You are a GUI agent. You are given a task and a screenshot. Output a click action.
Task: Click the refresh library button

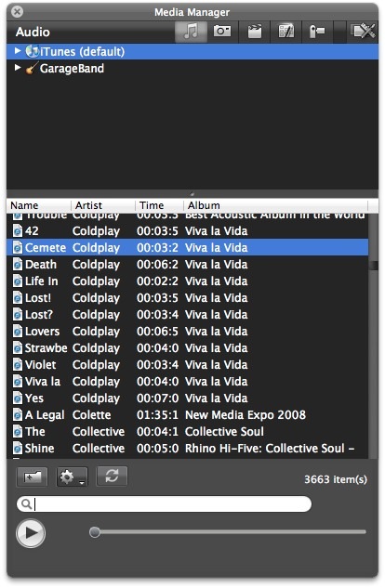point(112,477)
